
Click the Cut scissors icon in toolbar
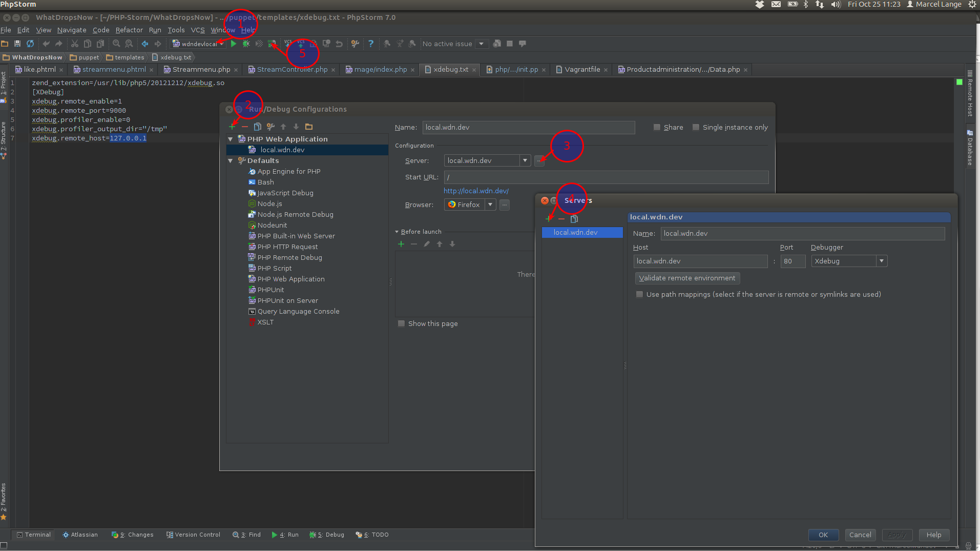tap(75, 44)
